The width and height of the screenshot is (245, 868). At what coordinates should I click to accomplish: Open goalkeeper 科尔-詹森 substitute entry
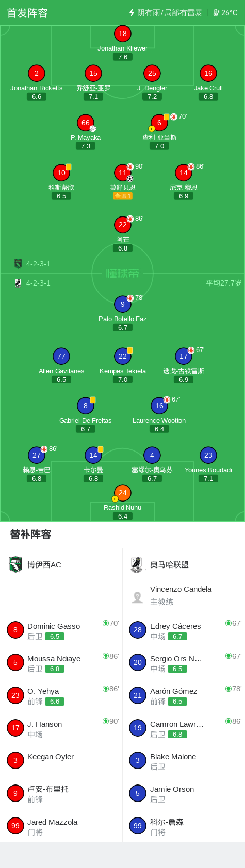click(184, 826)
